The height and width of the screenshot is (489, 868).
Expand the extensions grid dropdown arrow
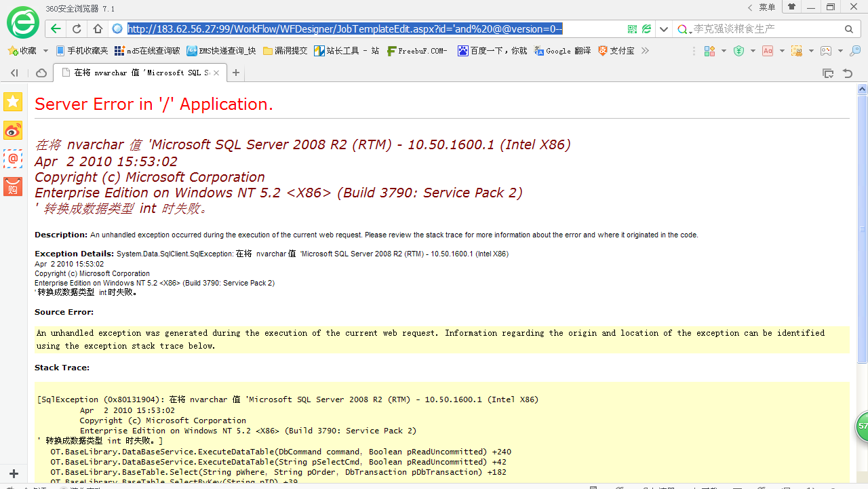tap(724, 51)
